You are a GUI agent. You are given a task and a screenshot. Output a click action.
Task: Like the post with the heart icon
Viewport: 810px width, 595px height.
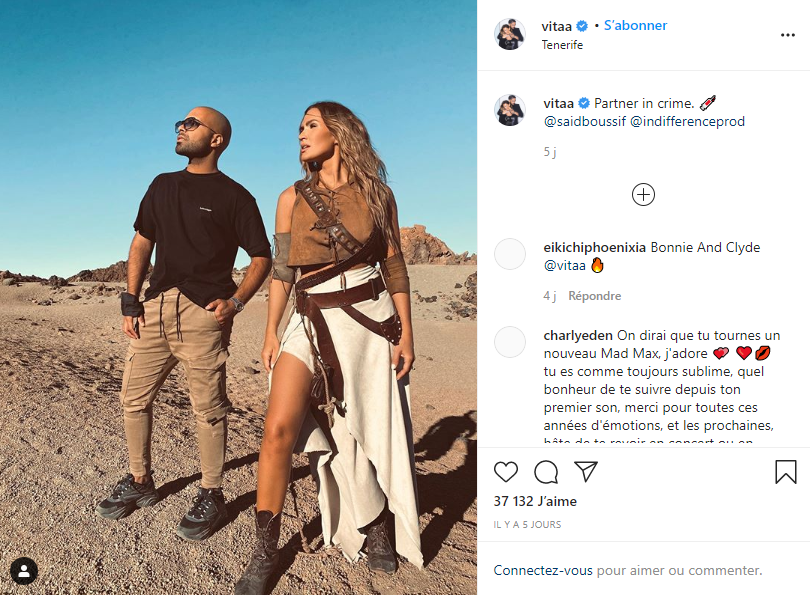506,472
